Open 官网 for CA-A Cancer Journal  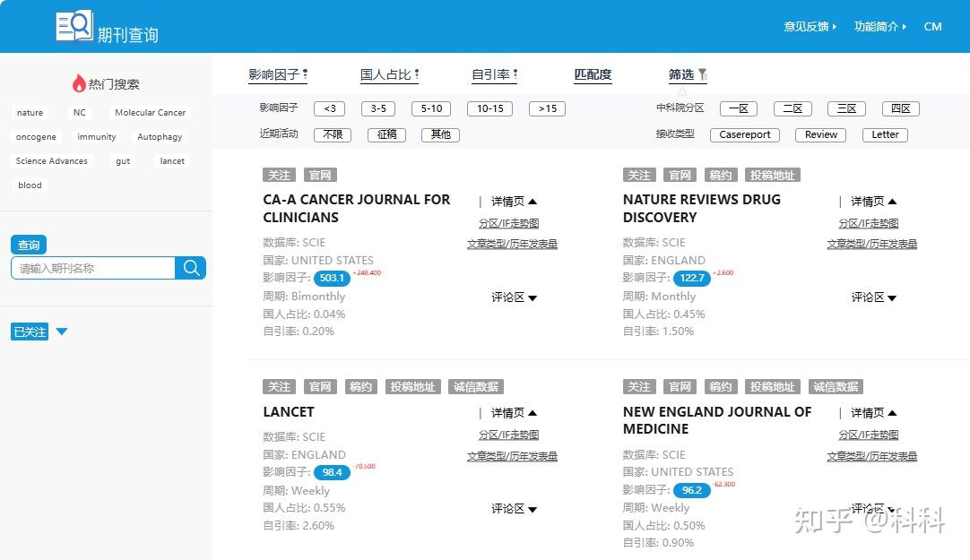click(320, 175)
